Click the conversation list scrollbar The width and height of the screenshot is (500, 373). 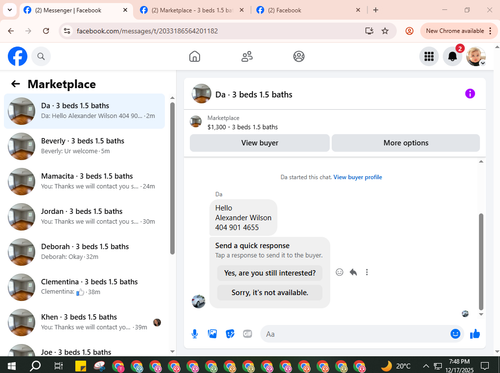point(172,178)
